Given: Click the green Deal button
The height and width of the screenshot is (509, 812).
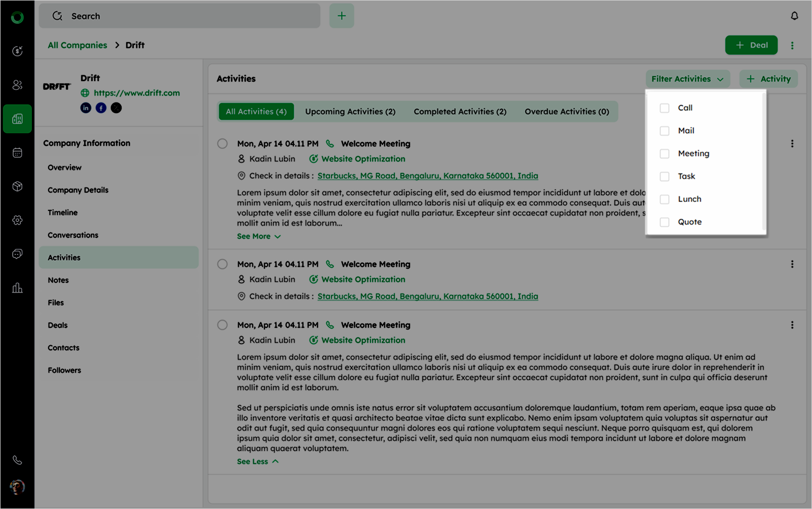Looking at the screenshot, I should coord(751,45).
